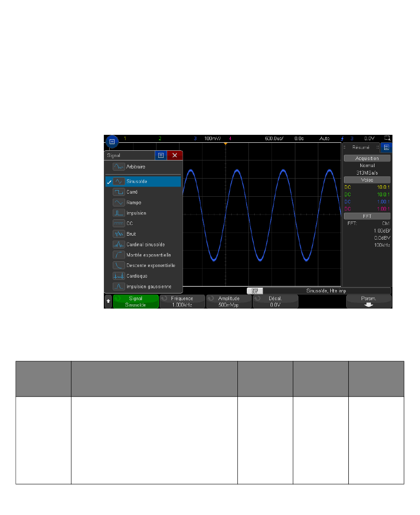The image size is (420, 515).
Task: Click the Normal acquisition mode text
Action: 367,165
